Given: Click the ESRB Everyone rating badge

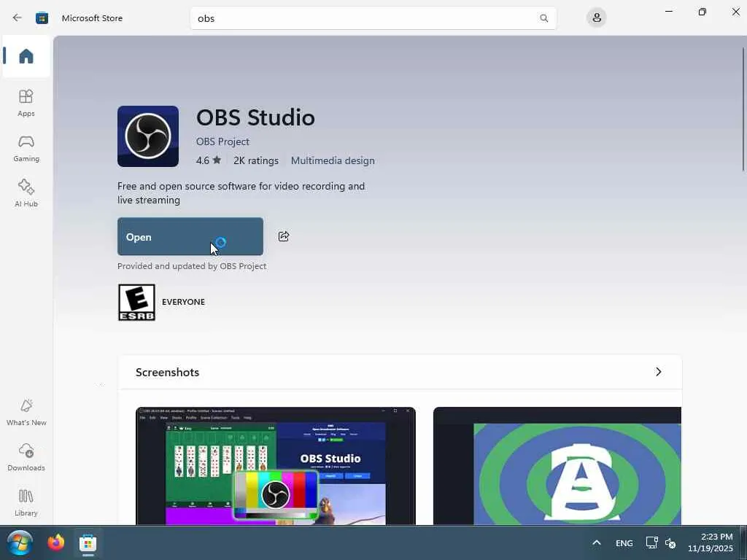Looking at the screenshot, I should (136, 303).
